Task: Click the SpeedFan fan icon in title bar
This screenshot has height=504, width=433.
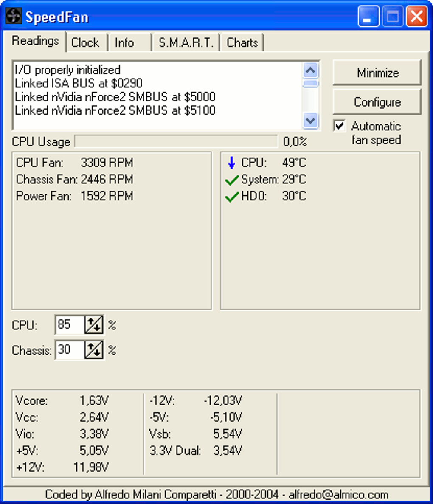Action: tap(13, 16)
